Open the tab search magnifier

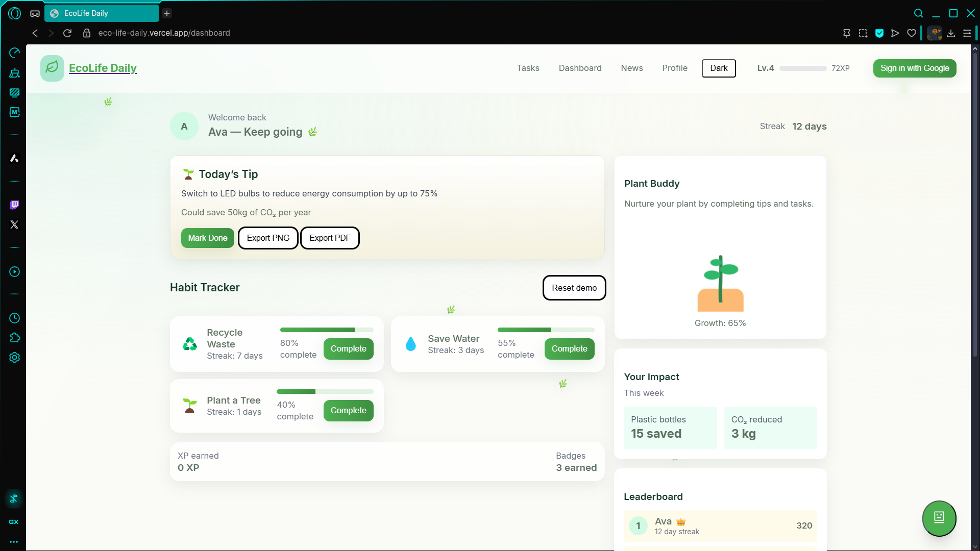point(918,13)
